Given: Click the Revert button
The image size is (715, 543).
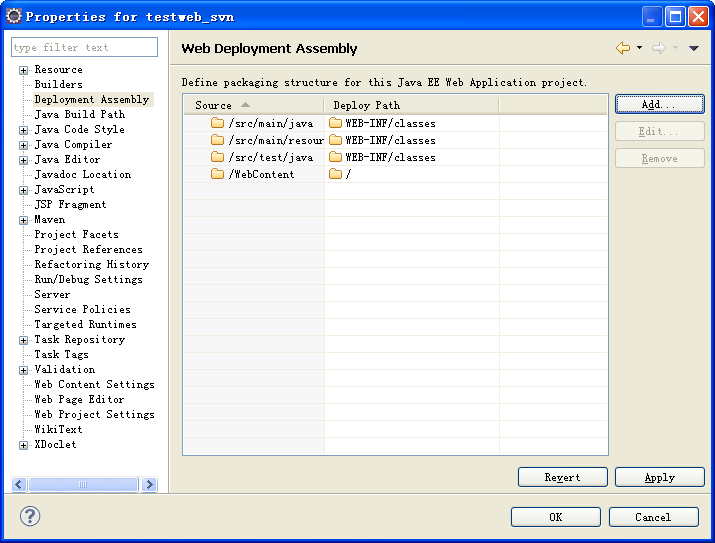Looking at the screenshot, I should [563, 477].
